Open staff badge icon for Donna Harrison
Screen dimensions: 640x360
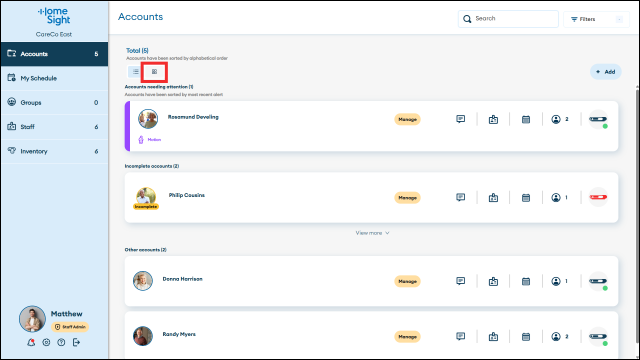[x=493, y=281]
